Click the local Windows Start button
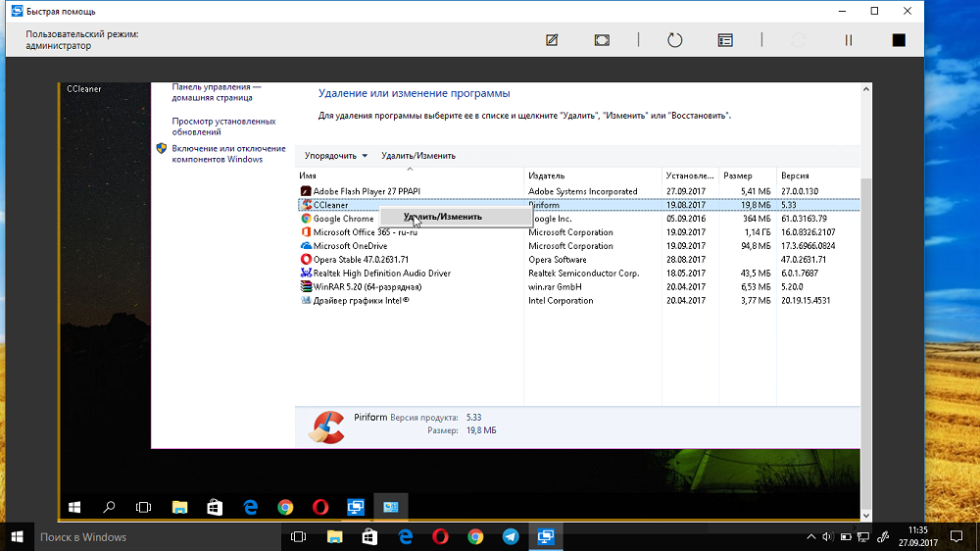This screenshot has width=980, height=551. click(x=17, y=537)
